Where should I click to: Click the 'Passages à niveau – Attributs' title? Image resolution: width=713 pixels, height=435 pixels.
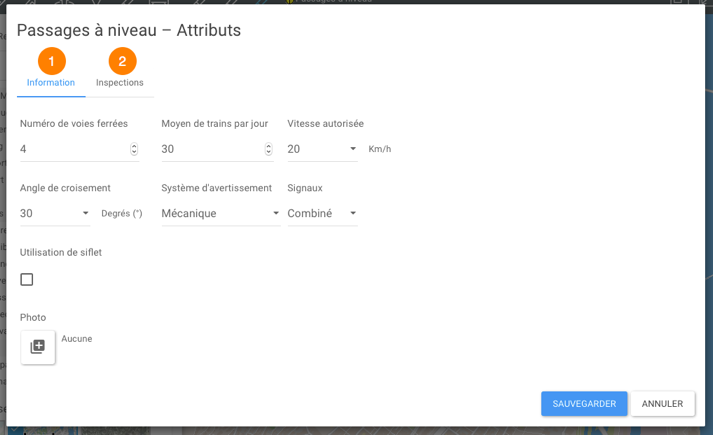click(x=129, y=30)
